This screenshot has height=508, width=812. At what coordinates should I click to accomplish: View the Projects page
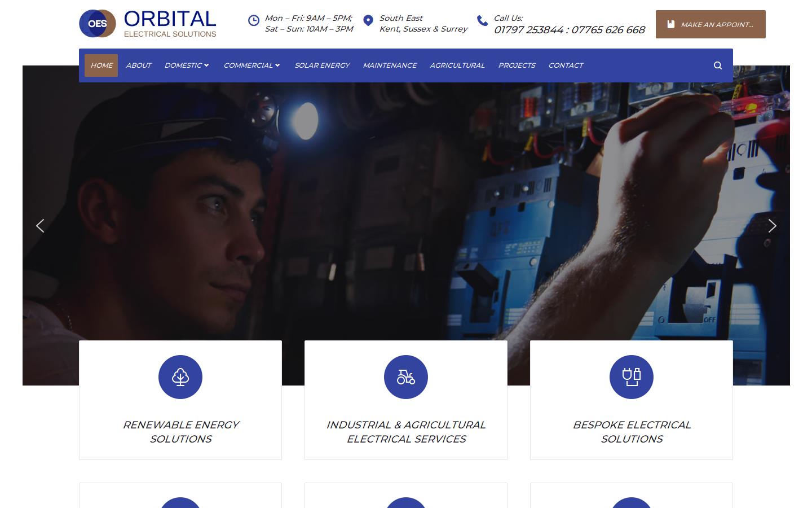(x=517, y=65)
